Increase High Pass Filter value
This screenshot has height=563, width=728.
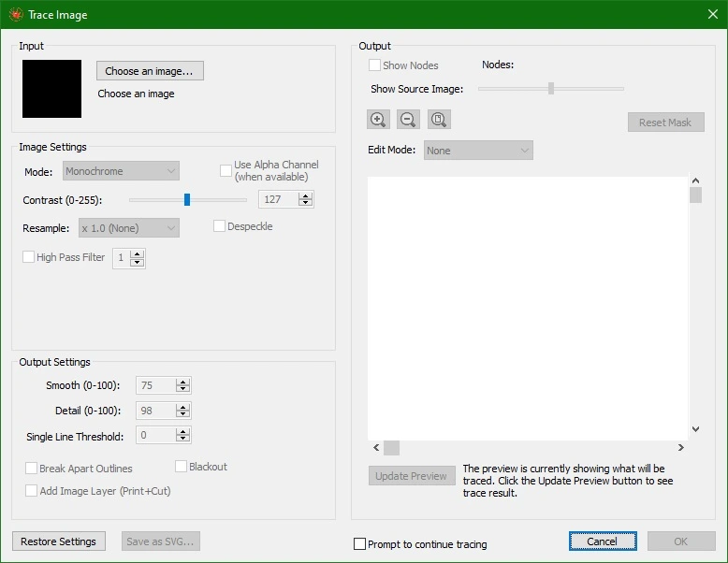tap(137, 253)
